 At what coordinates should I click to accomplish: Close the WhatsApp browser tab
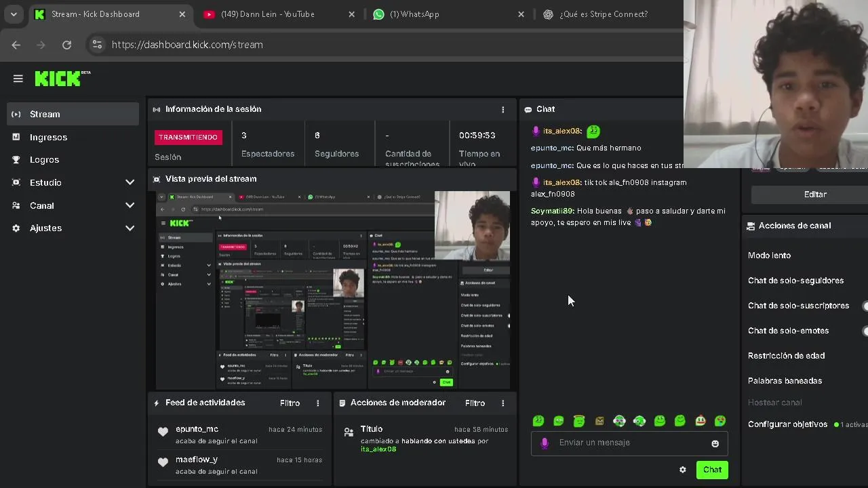pyautogui.click(x=521, y=14)
